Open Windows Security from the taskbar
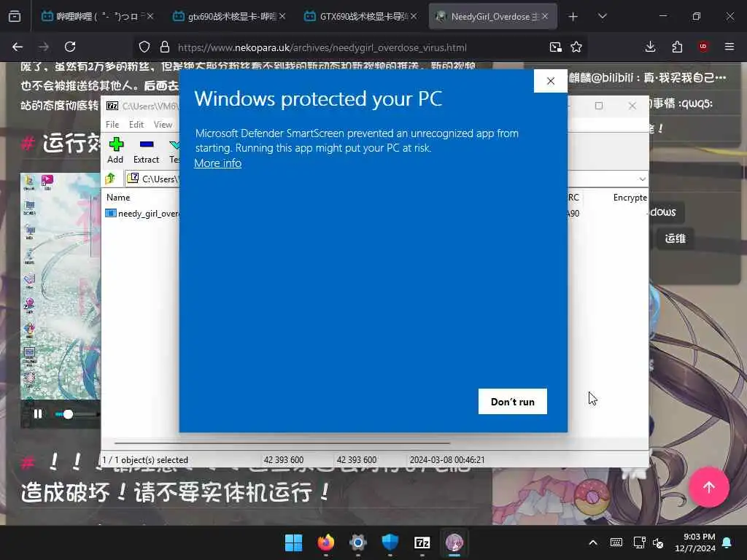Viewport: 747px width, 560px height. point(390,542)
